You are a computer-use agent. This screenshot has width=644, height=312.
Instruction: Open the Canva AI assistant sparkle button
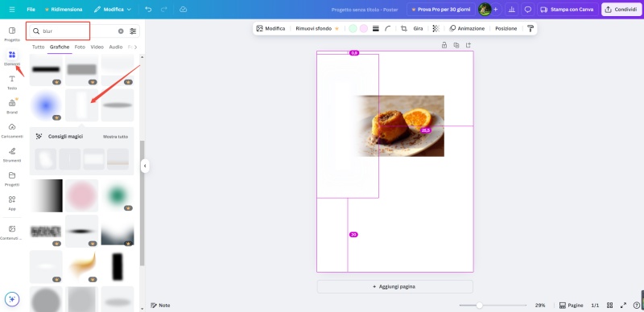click(x=12, y=299)
